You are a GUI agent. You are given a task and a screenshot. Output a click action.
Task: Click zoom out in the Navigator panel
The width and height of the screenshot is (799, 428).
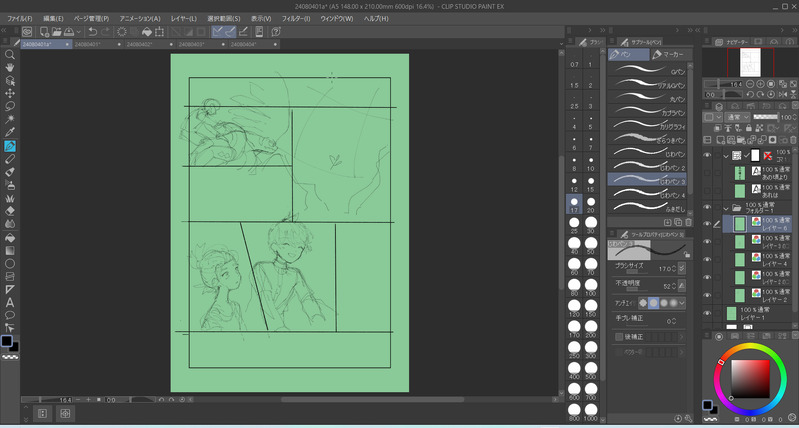[750, 84]
